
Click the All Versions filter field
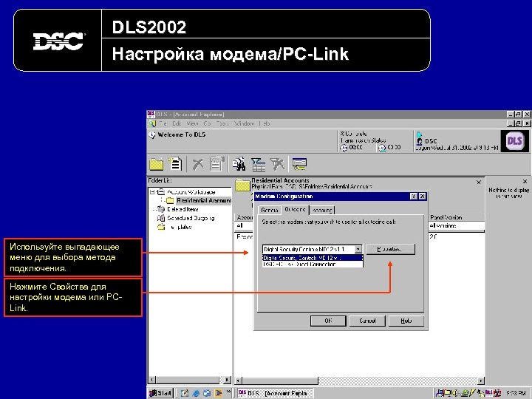457,226
